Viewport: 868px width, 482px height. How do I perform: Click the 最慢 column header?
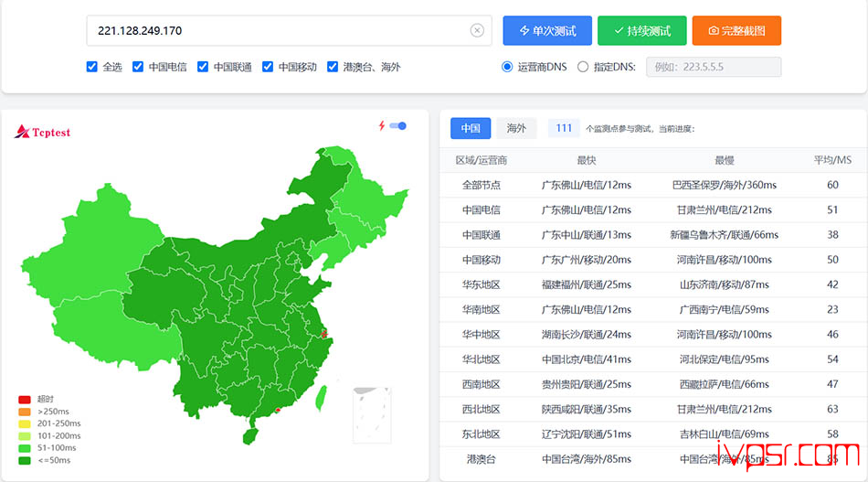724,160
